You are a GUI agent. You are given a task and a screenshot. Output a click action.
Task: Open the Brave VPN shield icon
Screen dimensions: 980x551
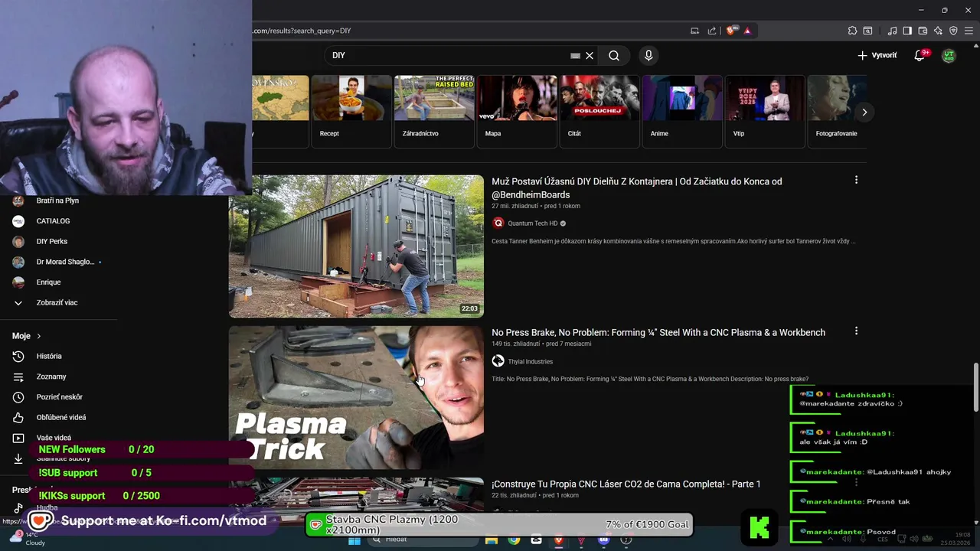pyautogui.click(x=953, y=31)
